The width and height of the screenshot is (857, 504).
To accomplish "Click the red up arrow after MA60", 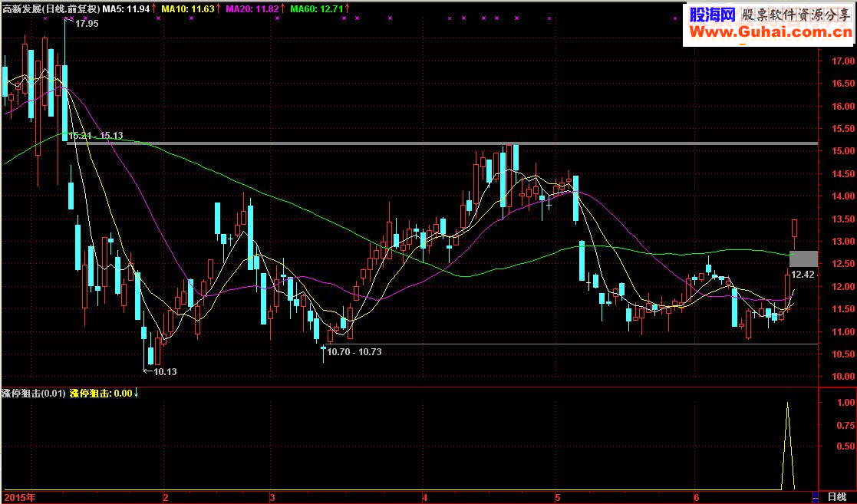I will [348, 8].
